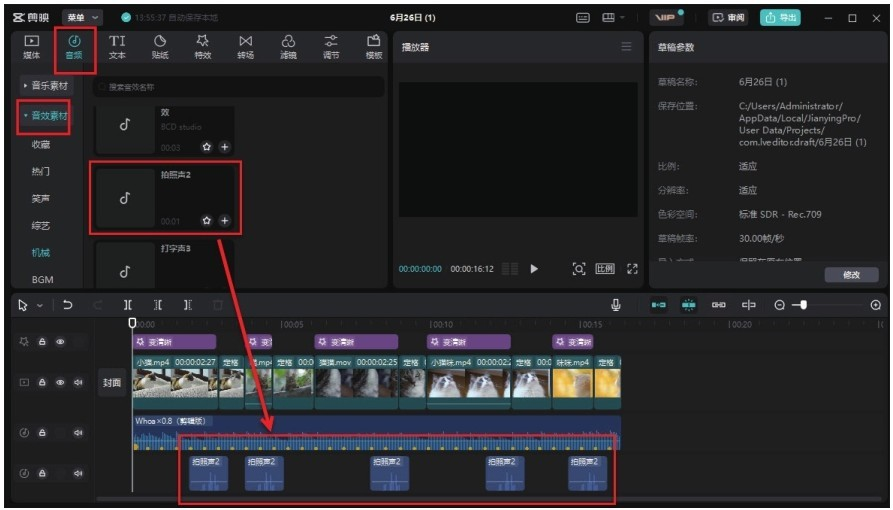Select the Whoa ×0.8 audio clip
The height and width of the screenshot is (510, 893).
(376, 433)
